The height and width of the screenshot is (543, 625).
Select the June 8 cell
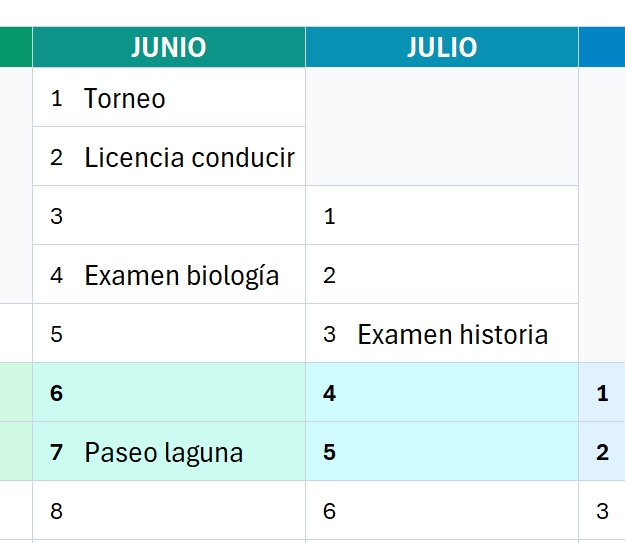pyautogui.click(x=168, y=511)
